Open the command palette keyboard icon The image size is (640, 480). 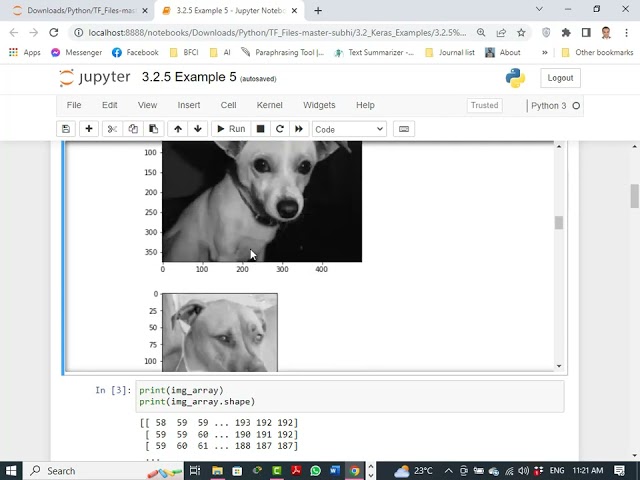pyautogui.click(x=404, y=129)
